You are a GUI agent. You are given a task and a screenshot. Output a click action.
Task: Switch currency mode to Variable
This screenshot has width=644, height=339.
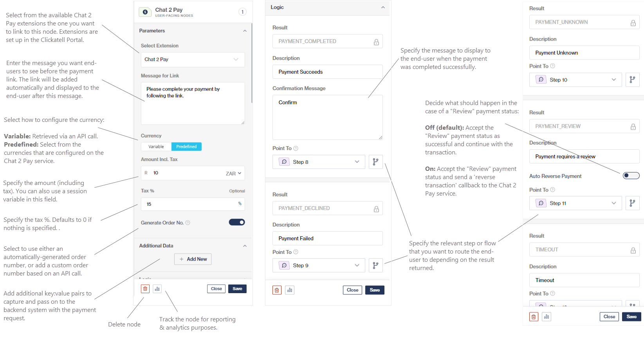[x=156, y=146]
